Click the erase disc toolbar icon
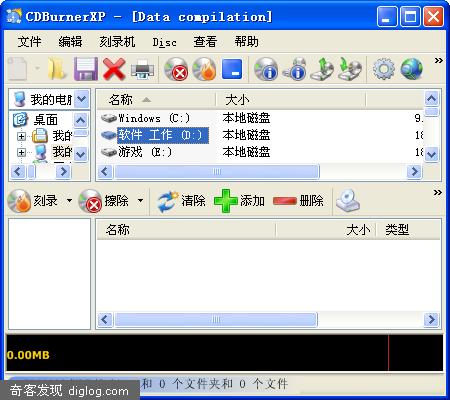The width and height of the screenshot is (450, 400). click(x=176, y=69)
